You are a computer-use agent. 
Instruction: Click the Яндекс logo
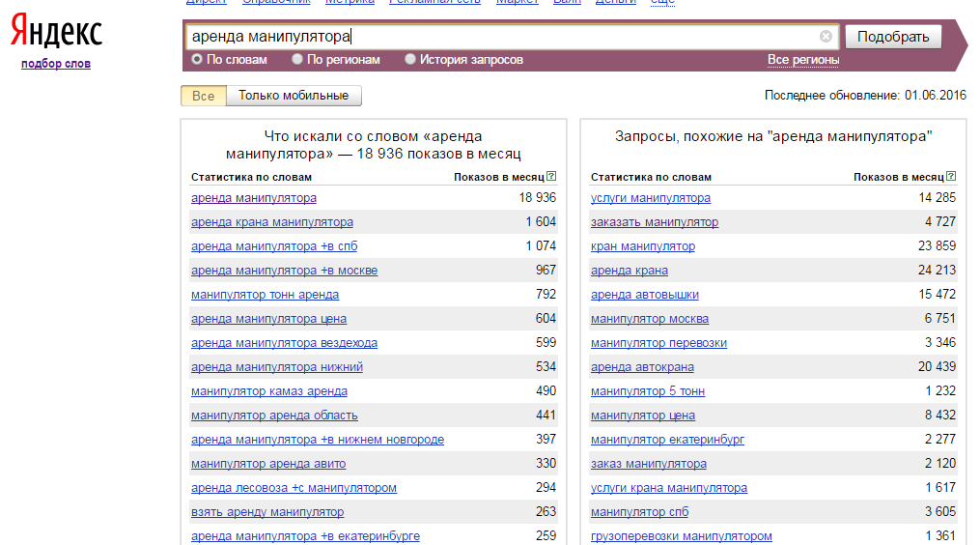coord(56,34)
